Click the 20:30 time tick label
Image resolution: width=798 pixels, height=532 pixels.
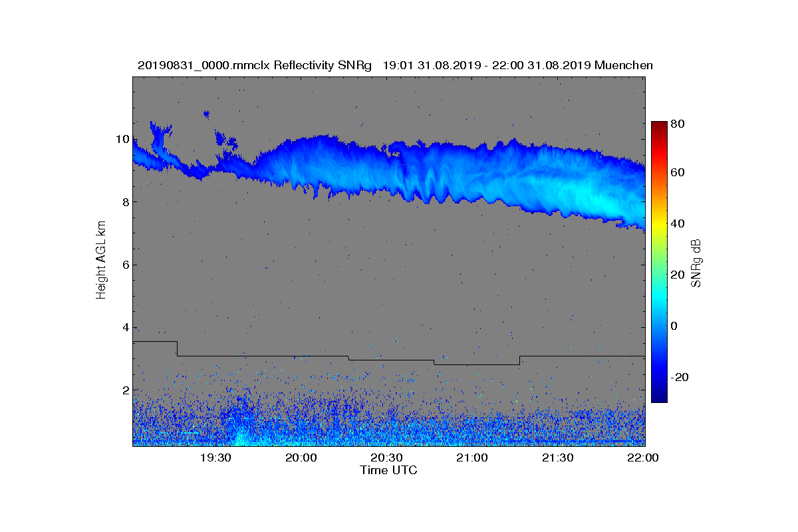coord(386,458)
